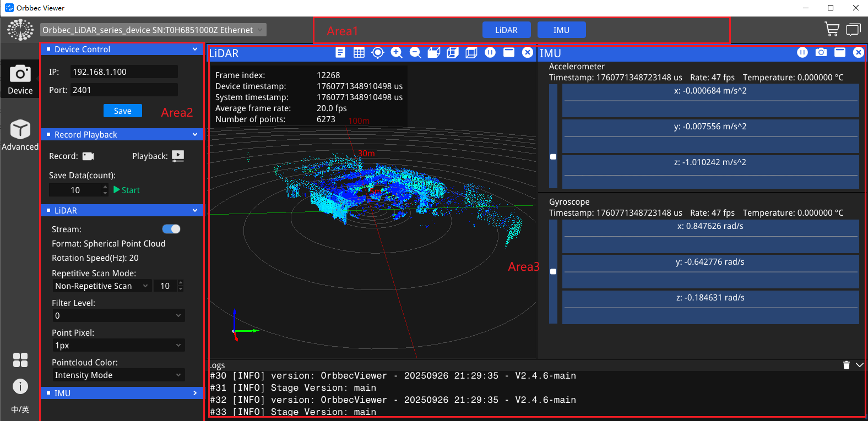Clear logs with trash icon
868x421 pixels.
(847, 365)
